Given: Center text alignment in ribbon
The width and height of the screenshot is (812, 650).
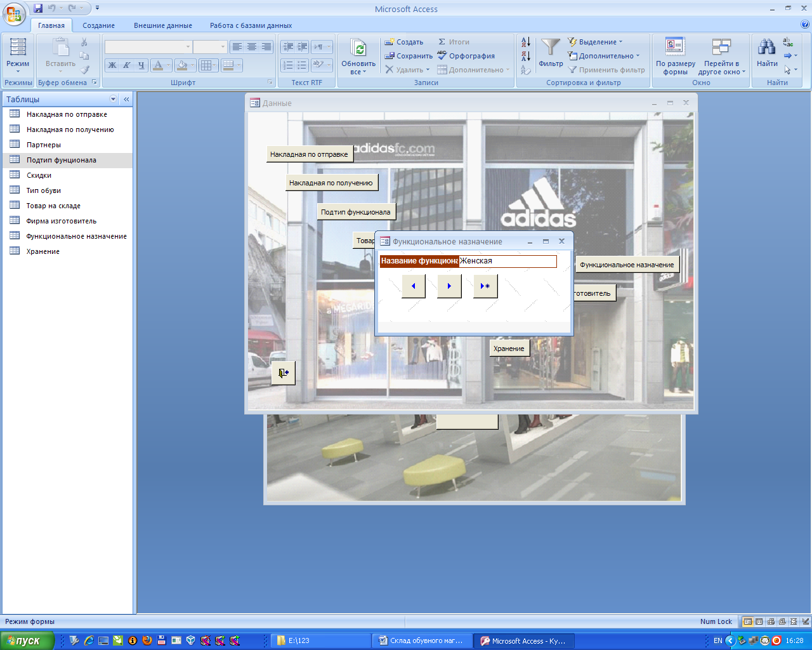Looking at the screenshot, I should (x=252, y=47).
